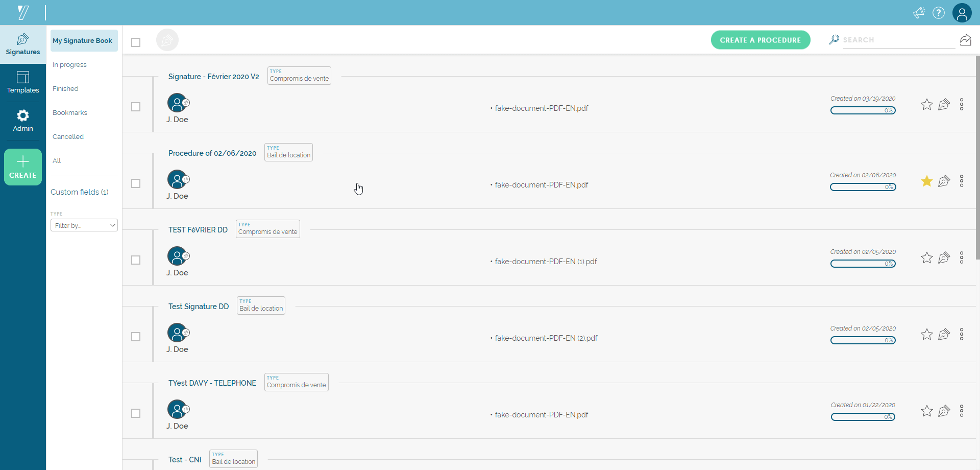Select My Signature Book tab
The image size is (980, 470).
point(84,40)
